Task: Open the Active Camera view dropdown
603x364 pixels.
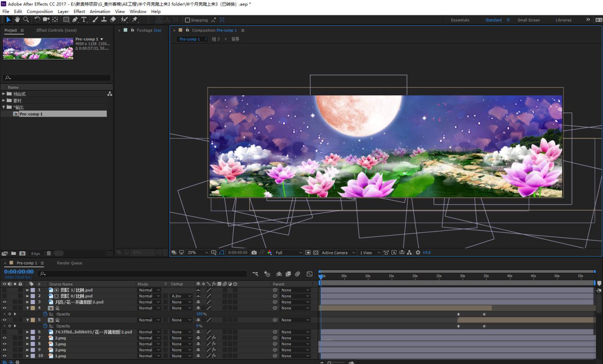Action: point(338,253)
